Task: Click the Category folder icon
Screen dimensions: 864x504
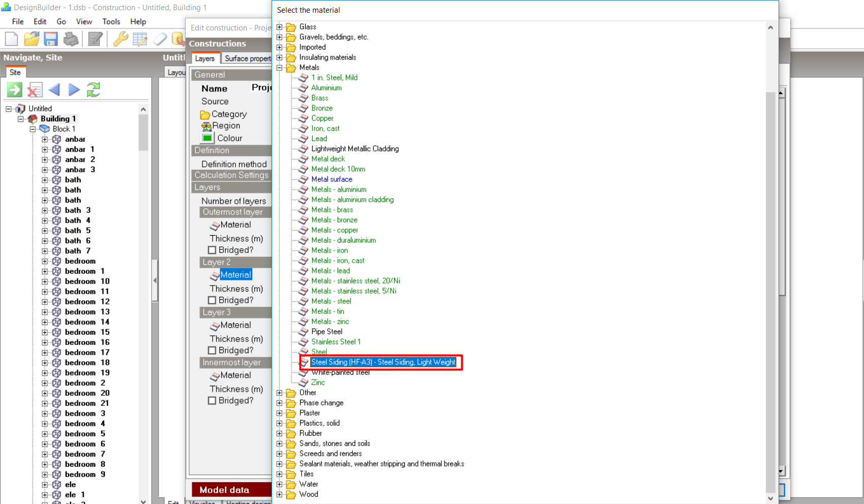Action: click(x=205, y=115)
